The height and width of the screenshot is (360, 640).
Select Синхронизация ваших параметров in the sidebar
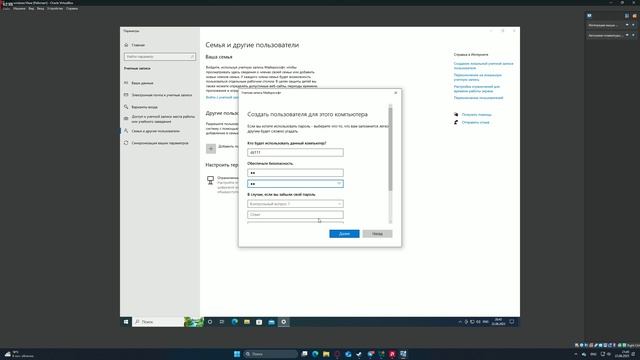click(160, 143)
